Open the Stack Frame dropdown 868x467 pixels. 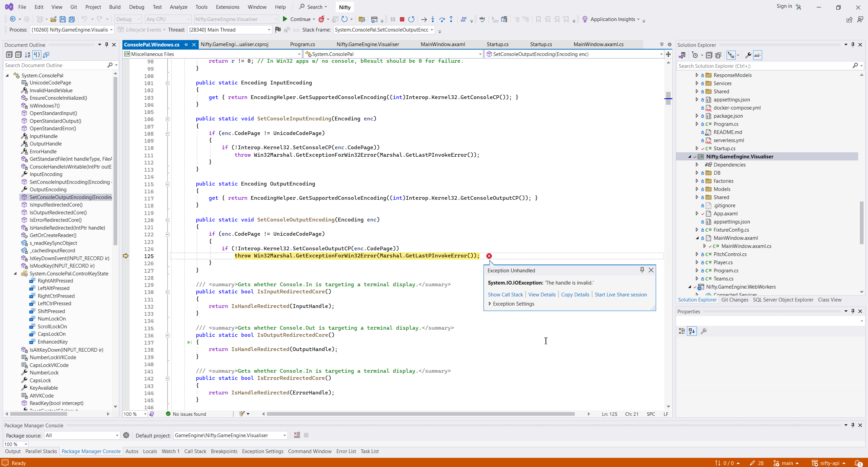click(x=432, y=30)
